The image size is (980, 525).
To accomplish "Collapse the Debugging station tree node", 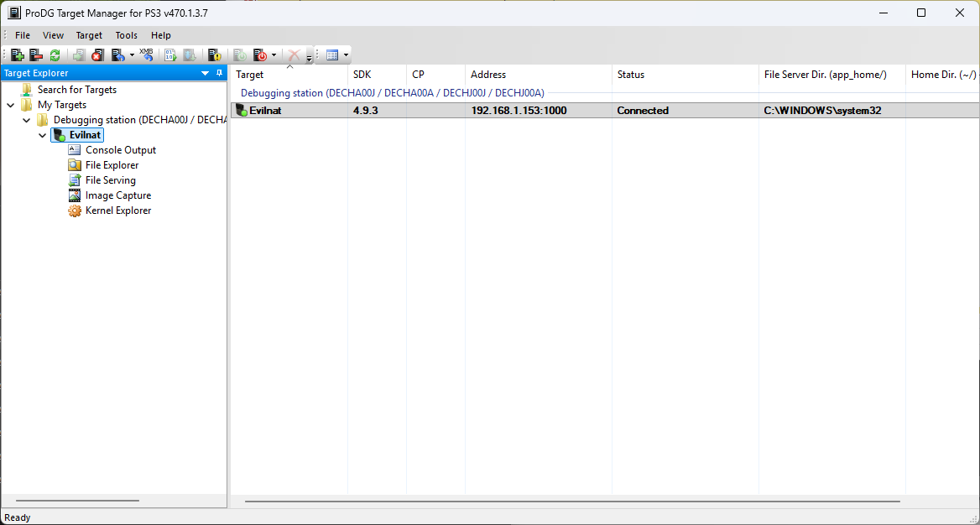I will (x=26, y=120).
